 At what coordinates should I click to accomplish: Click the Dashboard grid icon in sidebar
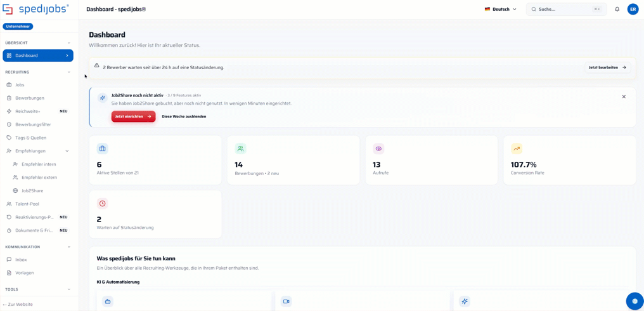coord(9,56)
